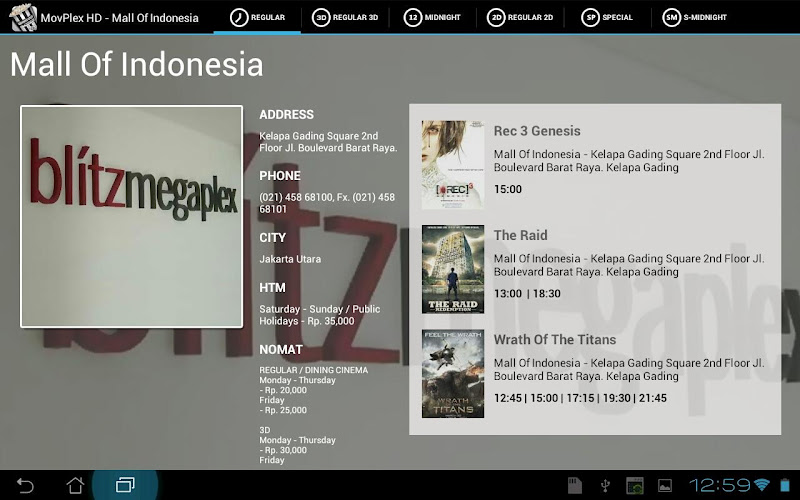This screenshot has width=800, height=500.
Task: Tap the address line under Rec 3 Genesis
Action: pos(629,161)
